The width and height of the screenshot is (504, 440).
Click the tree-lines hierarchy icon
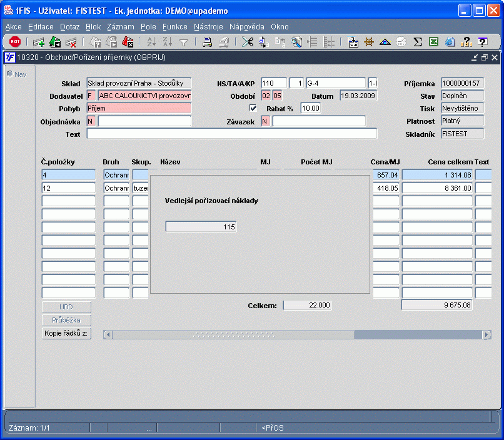point(328,42)
